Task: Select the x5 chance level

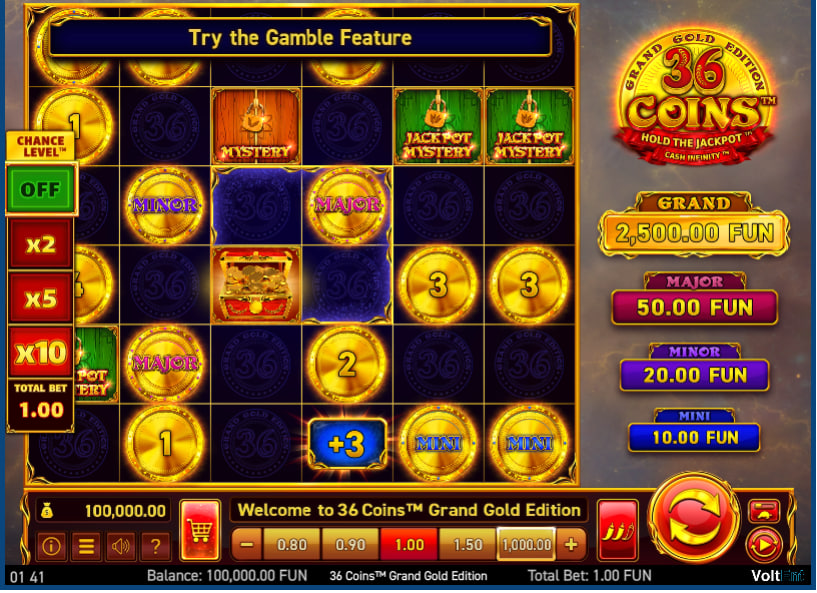Action: point(41,298)
